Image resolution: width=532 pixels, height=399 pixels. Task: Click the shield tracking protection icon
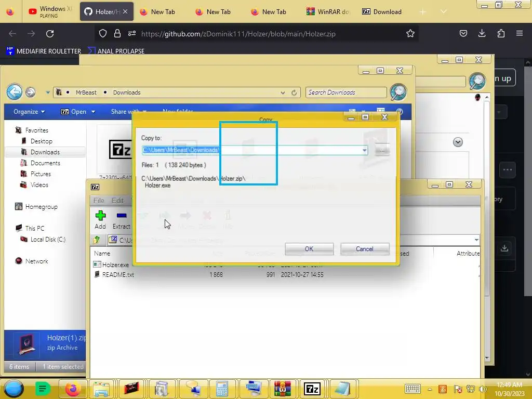103,33
